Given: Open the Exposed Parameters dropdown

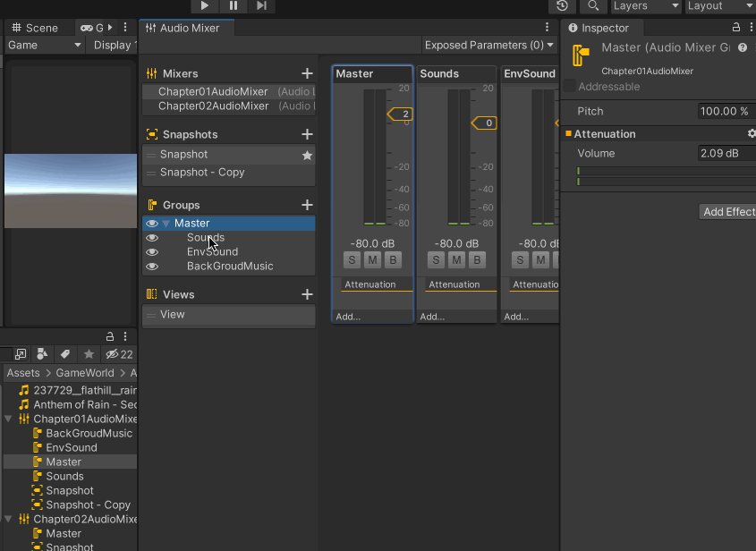Looking at the screenshot, I should pos(488,45).
